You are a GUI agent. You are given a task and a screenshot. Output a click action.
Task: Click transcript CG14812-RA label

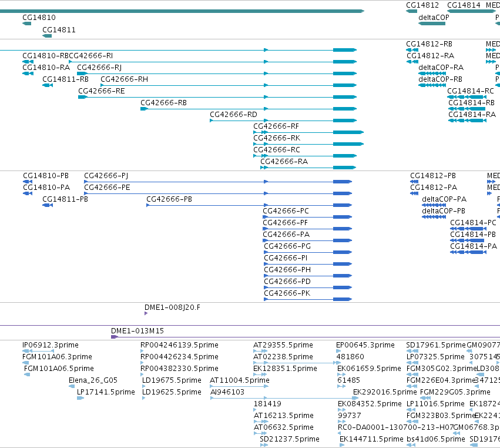tap(431, 56)
